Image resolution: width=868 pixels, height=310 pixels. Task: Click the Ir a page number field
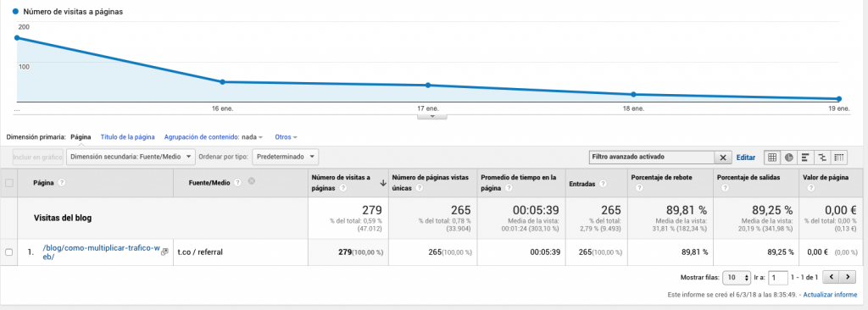click(x=778, y=277)
